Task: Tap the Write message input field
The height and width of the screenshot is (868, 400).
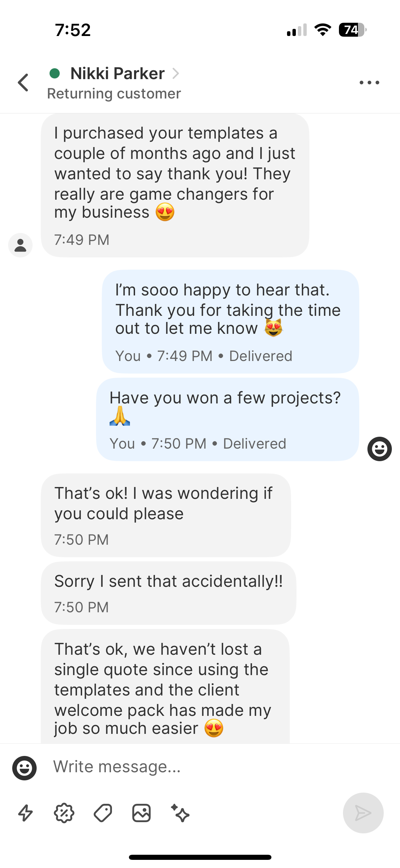Action: 190,767
